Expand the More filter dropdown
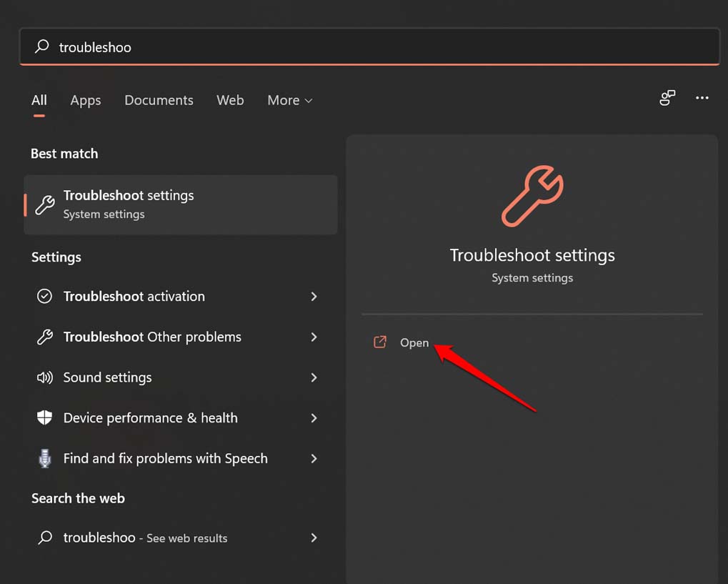Viewport: 728px width, 584px height. point(289,100)
